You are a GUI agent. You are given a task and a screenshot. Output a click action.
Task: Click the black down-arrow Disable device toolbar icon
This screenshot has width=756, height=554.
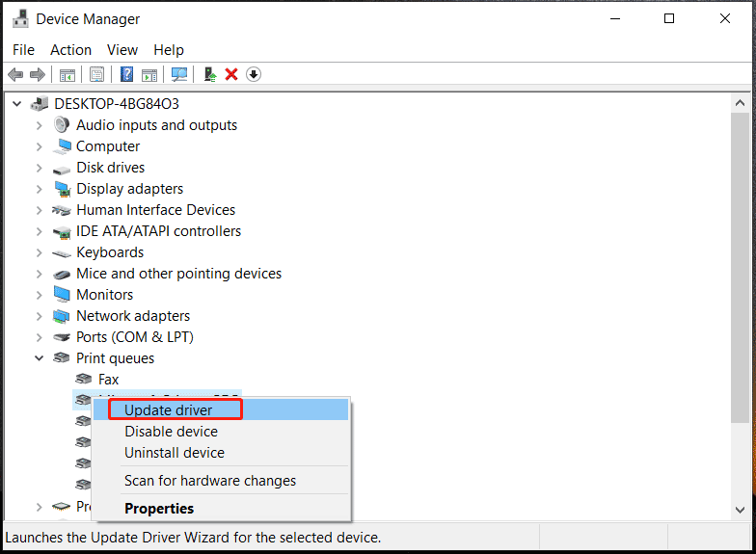254,75
